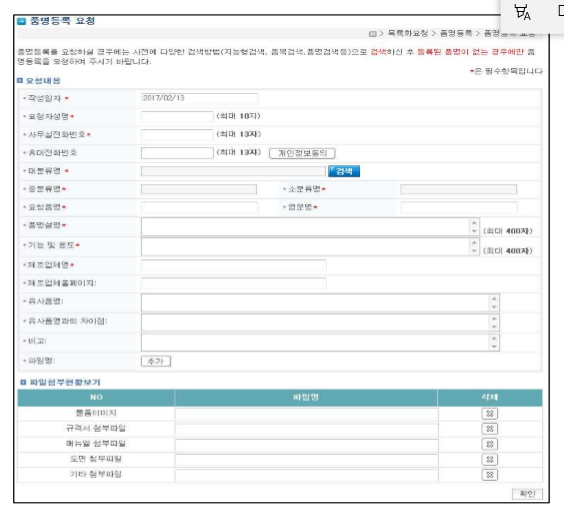Click into the 제조업체명 text field
Image resolution: width=564 pixels, height=512 pixels.
pyautogui.click(x=234, y=265)
